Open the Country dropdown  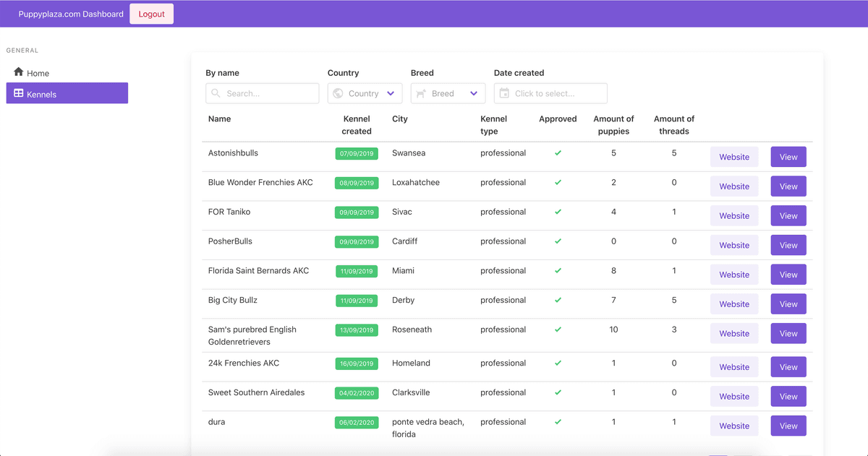pos(365,93)
